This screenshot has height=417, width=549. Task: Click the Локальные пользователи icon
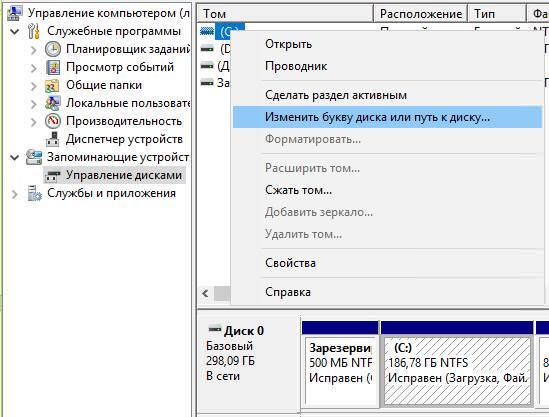tap(53, 103)
